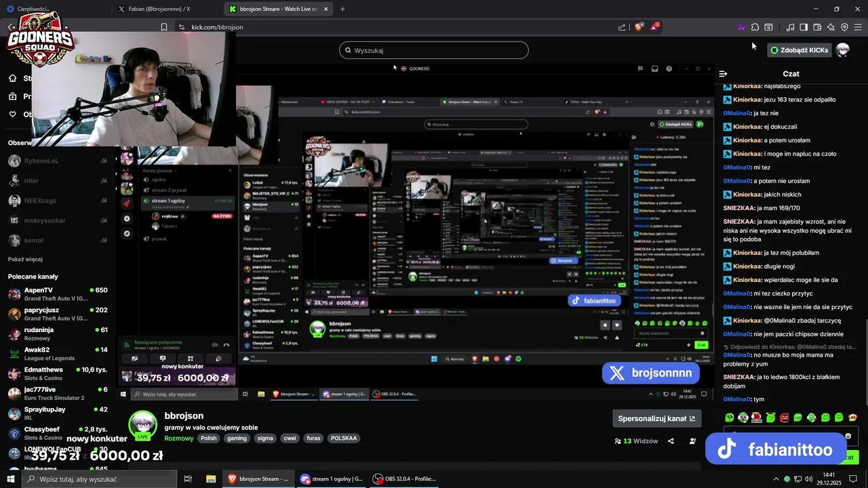Click the Kick Wyszukaj search field
Image resolution: width=868 pixels, height=488 pixels.
(434, 50)
